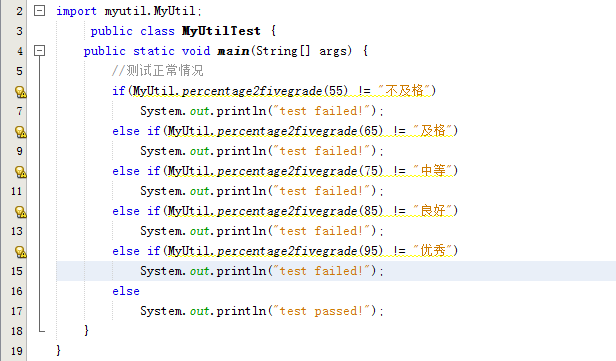
Task: Click the comment //测试正常情况
Action: coord(158,71)
